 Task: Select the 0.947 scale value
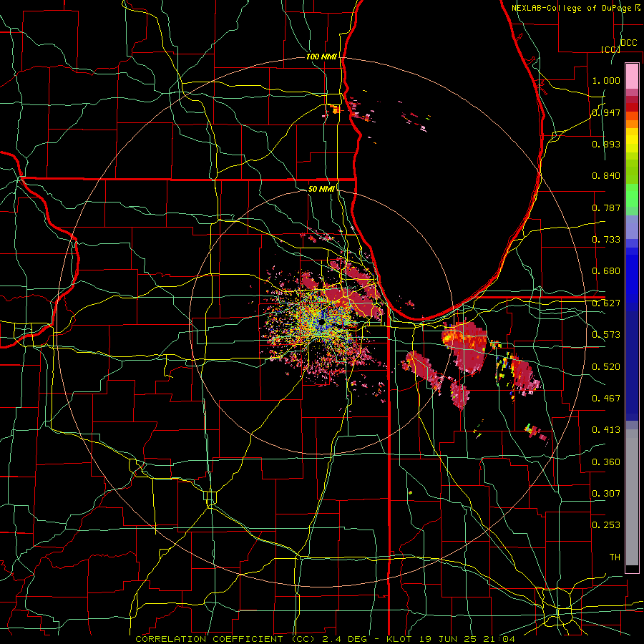606,112
